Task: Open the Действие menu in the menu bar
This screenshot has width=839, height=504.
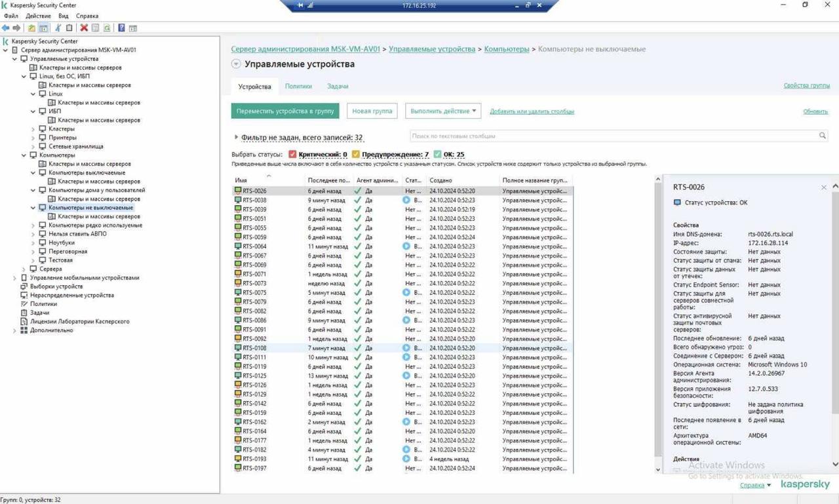Action: tap(38, 16)
